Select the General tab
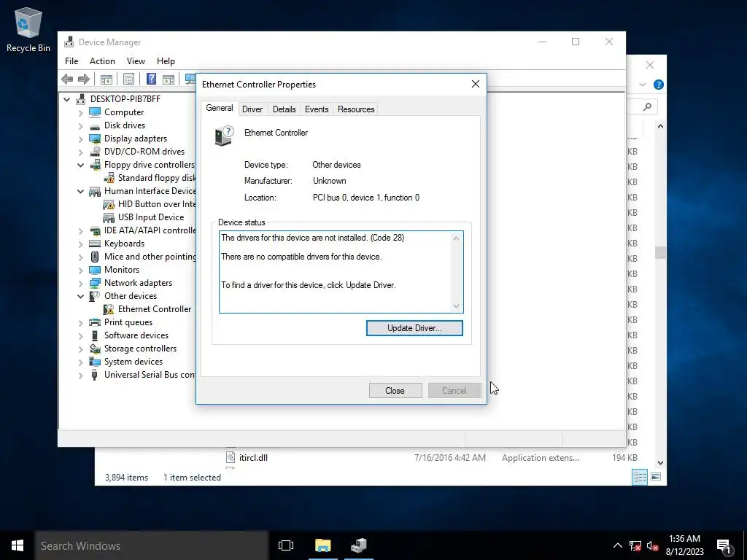 click(219, 108)
